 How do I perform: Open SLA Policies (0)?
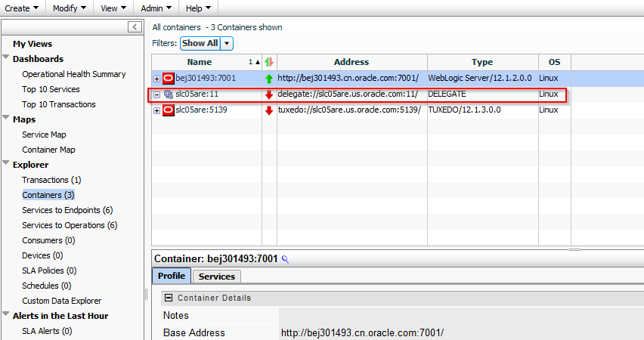click(49, 270)
